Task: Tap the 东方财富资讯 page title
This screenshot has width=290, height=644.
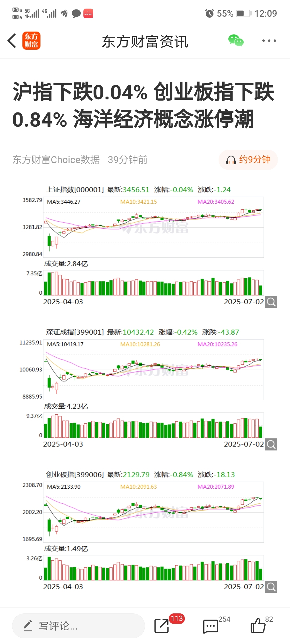Action: coord(145,42)
